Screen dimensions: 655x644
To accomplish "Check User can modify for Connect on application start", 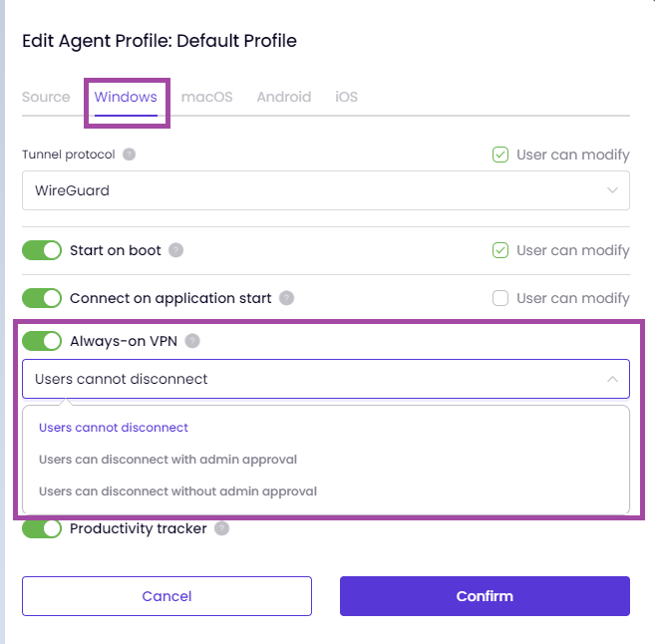I will 500,298.
